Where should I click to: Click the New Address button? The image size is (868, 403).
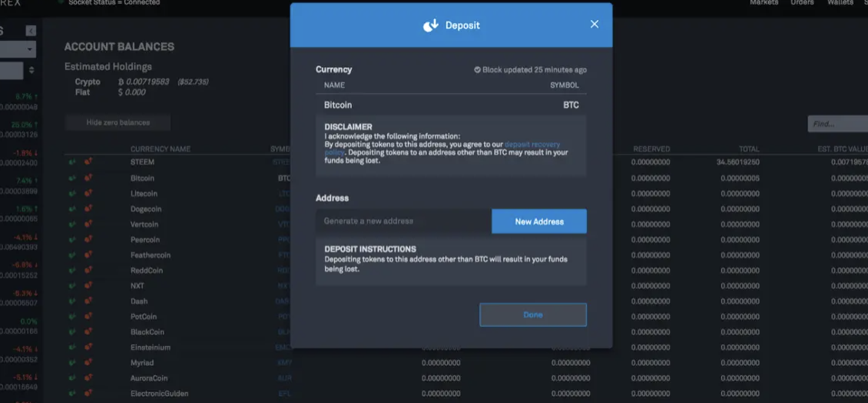pos(539,221)
